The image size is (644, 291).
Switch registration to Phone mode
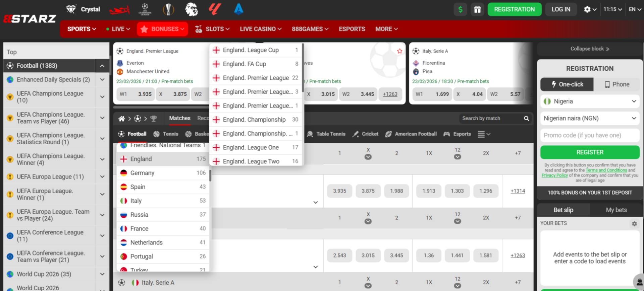[616, 84]
